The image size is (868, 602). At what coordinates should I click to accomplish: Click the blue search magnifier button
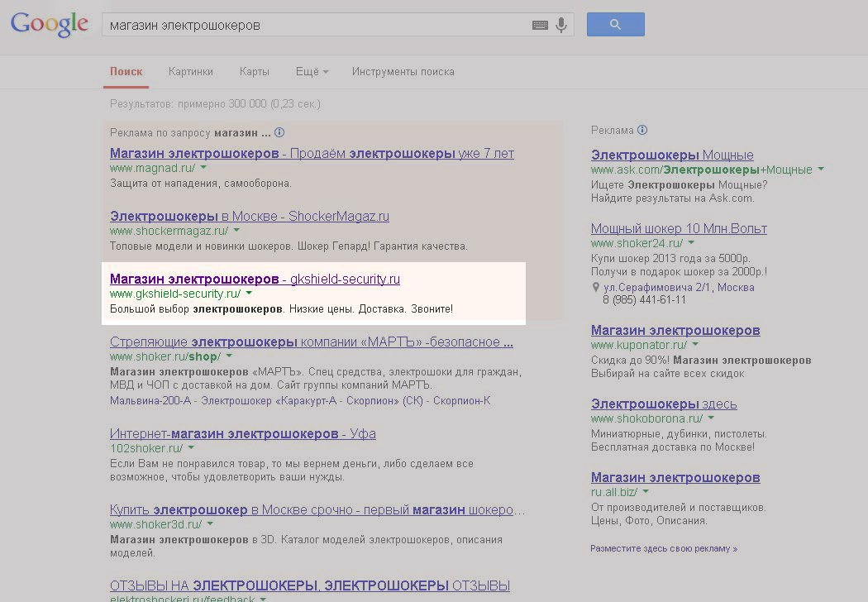pos(616,24)
